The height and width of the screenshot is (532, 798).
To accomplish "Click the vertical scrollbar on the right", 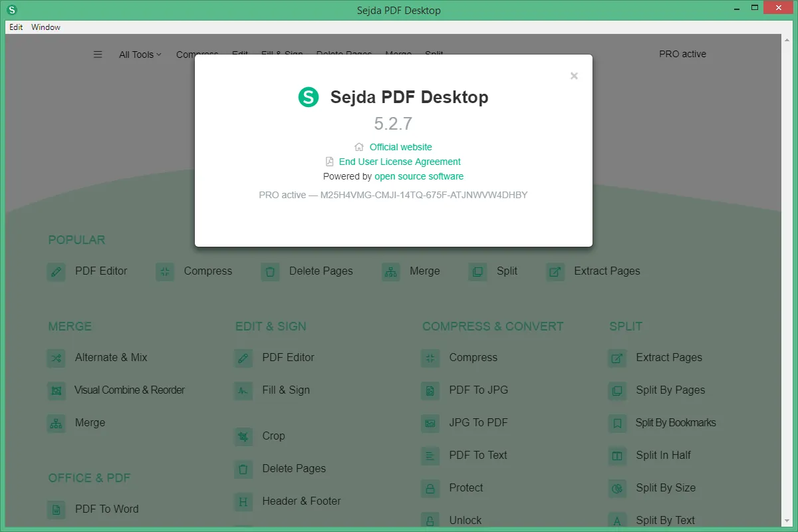I will point(787,279).
